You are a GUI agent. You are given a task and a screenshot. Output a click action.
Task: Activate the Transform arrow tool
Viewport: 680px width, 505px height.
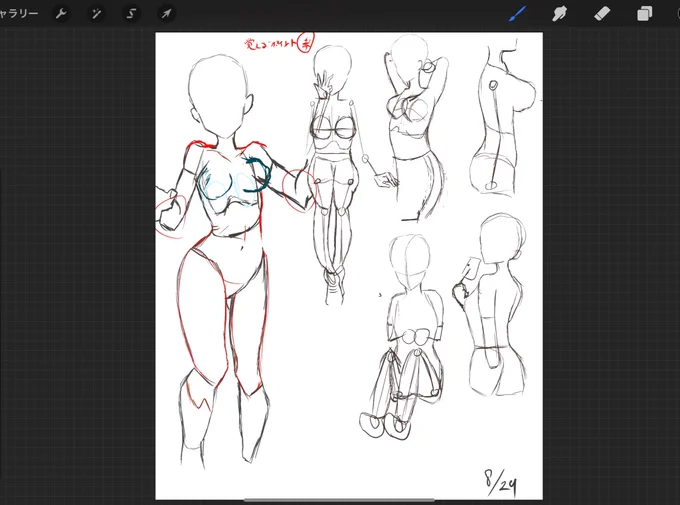166,14
